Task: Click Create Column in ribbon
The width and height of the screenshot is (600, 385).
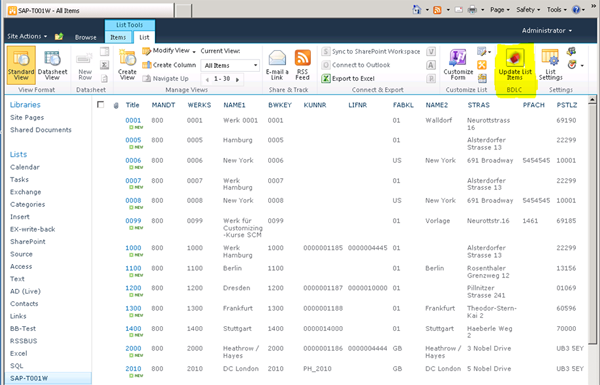Action: pos(169,65)
